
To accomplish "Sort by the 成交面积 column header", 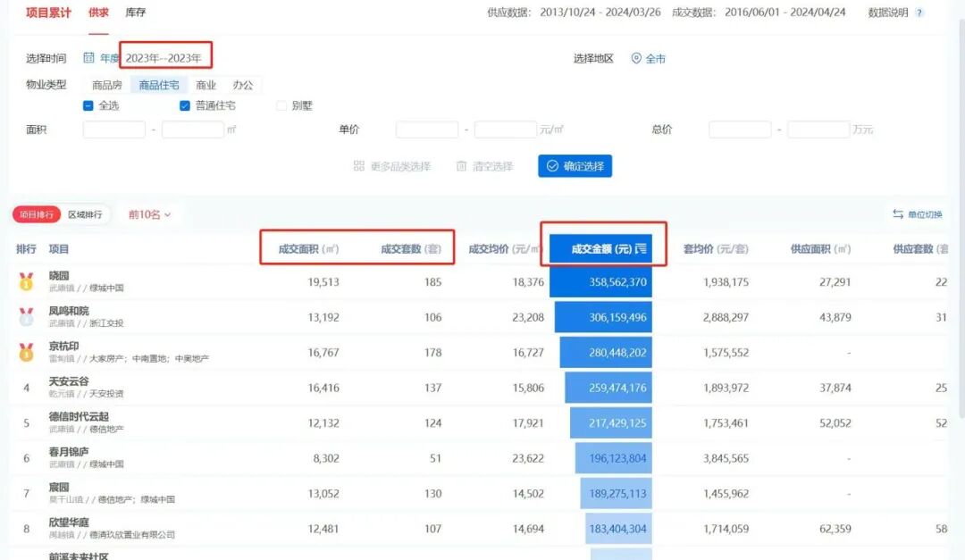I will (x=308, y=248).
